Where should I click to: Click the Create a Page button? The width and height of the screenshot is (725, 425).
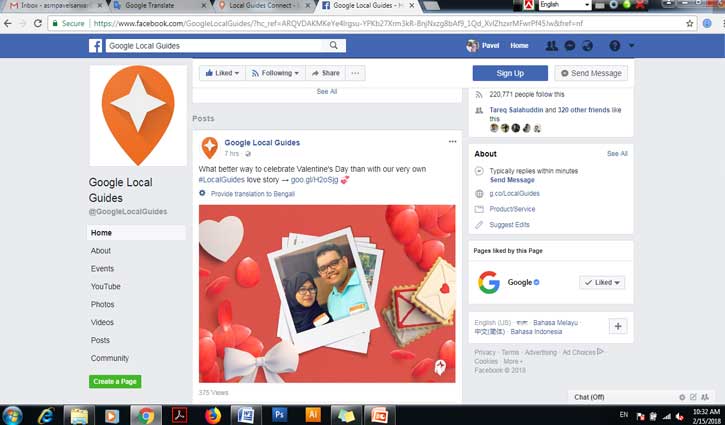(115, 382)
